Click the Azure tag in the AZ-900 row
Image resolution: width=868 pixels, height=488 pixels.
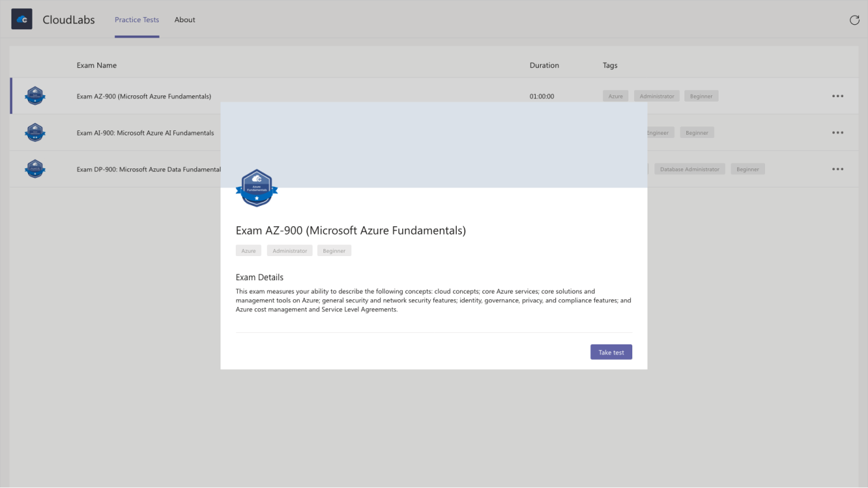(616, 96)
